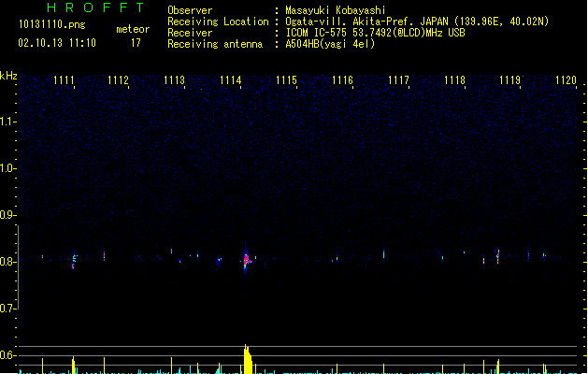Click the 1114 time axis label

[x=230, y=80]
